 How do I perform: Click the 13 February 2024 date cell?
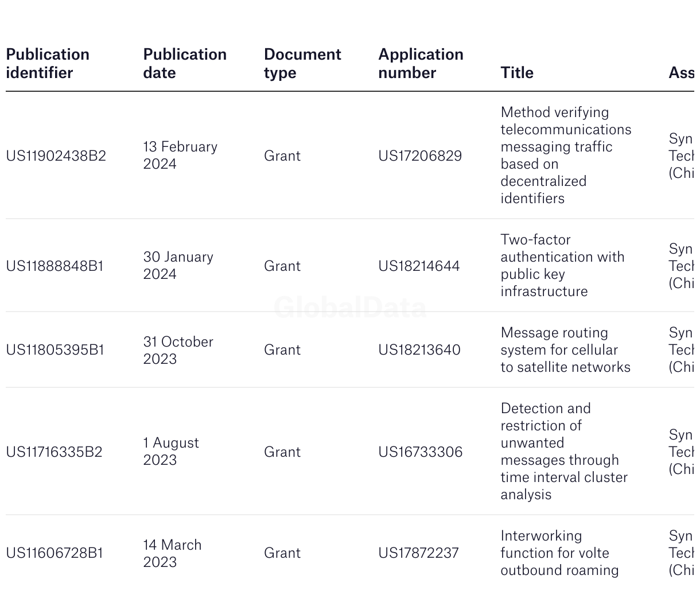tap(180, 155)
